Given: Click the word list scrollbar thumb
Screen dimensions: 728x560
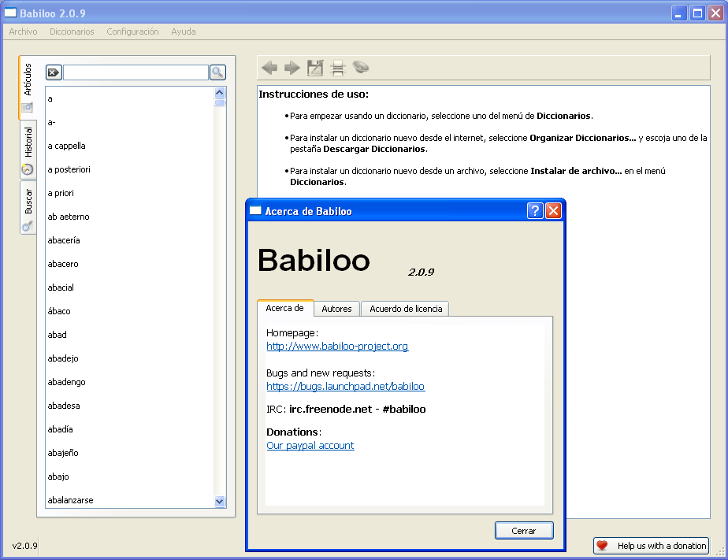Looking at the screenshot, I should [220, 102].
